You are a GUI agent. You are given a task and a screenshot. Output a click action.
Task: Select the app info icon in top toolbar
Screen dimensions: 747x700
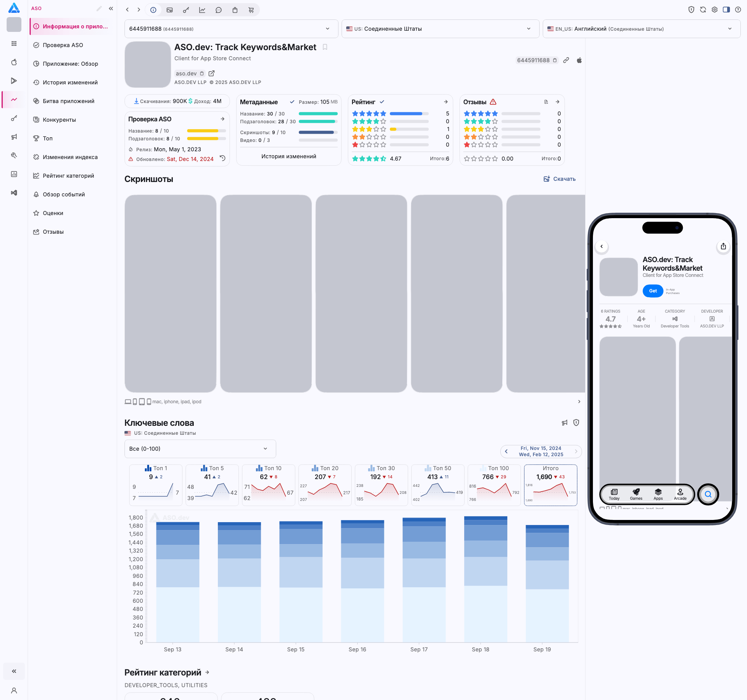point(153,10)
